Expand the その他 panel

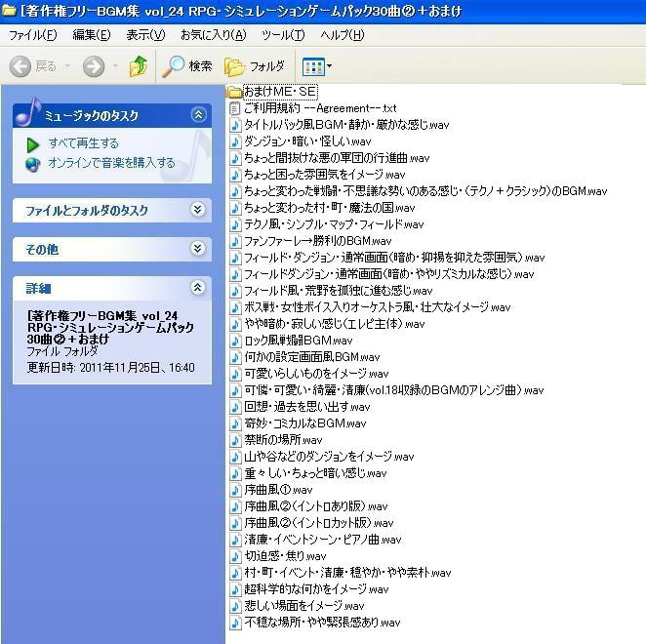point(198,249)
